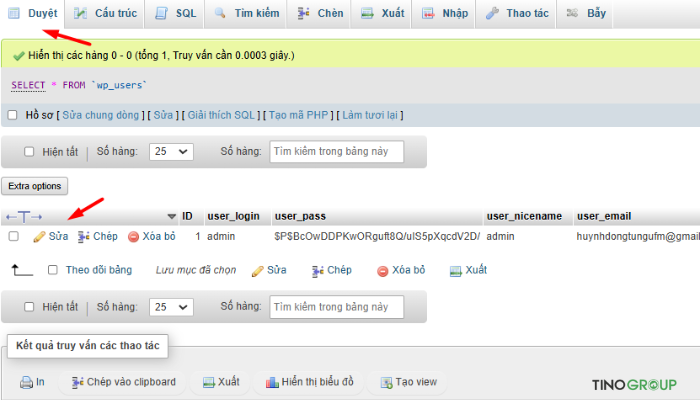
Task: Sort by the user_pass column header
Action: coord(300,217)
